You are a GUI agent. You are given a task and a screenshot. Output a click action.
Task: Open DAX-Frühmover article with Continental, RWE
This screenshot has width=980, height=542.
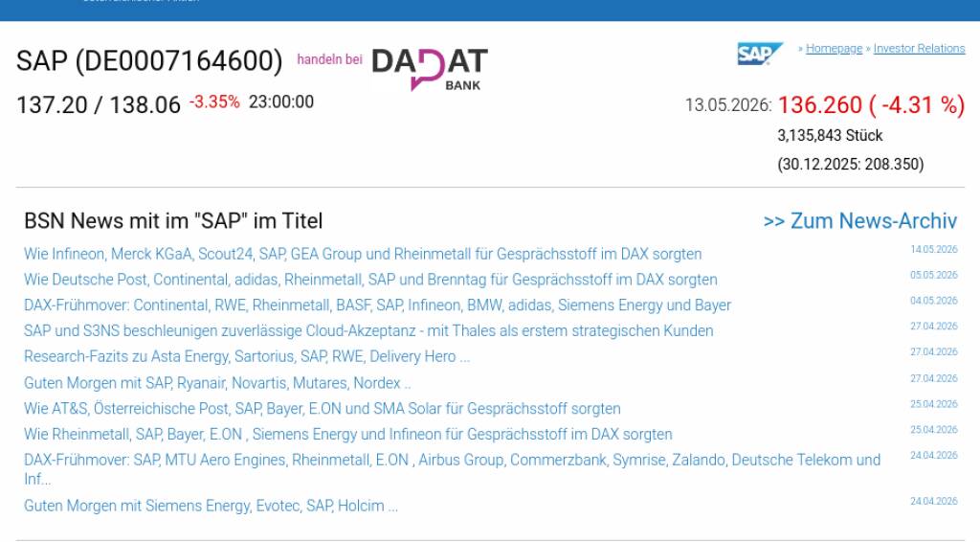(377, 305)
